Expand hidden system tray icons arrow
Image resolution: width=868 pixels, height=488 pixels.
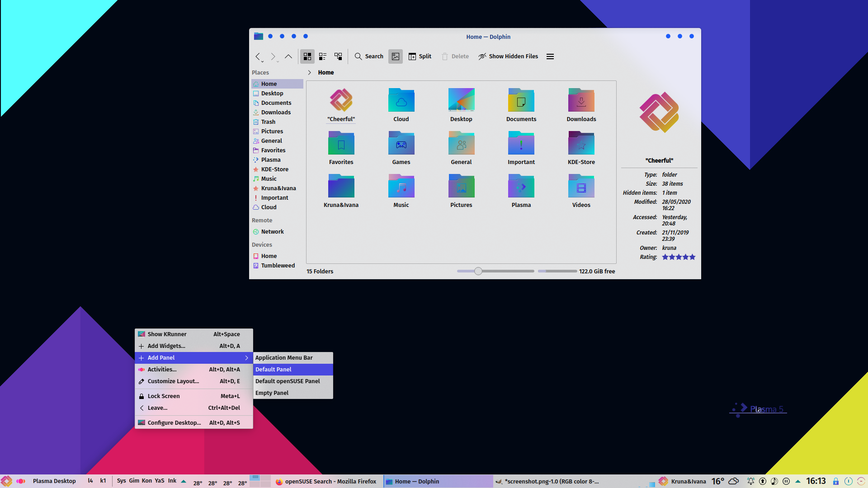pyautogui.click(x=798, y=481)
